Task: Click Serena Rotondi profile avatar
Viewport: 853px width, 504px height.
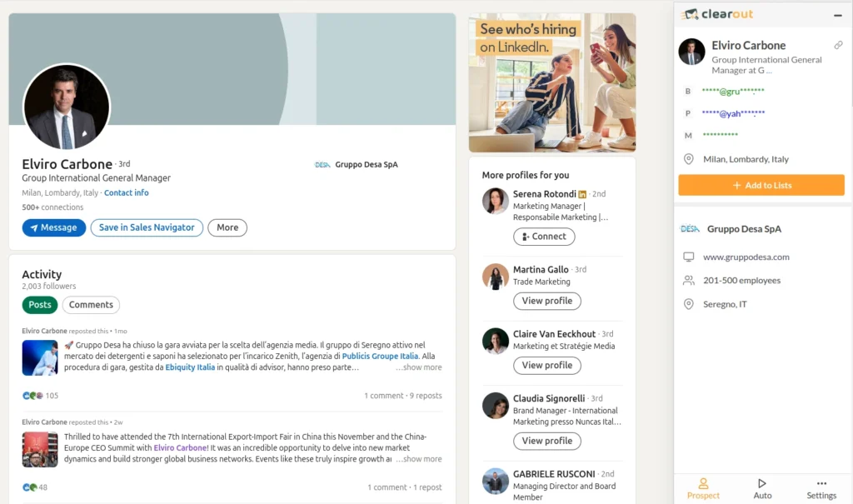Action: click(495, 201)
